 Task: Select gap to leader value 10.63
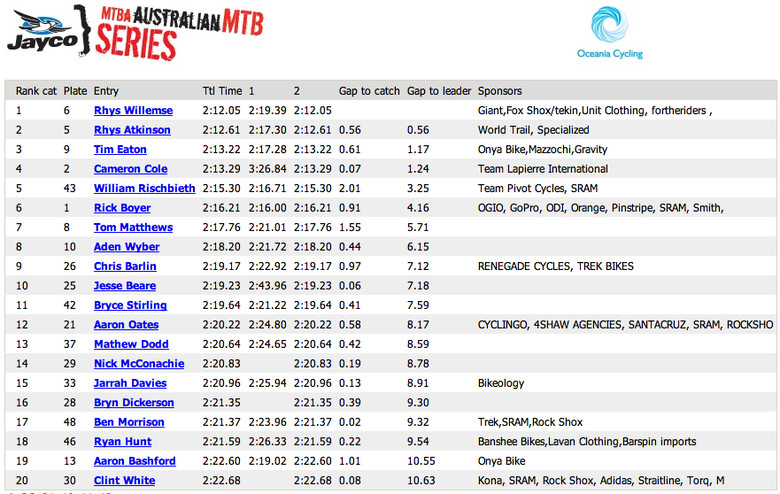click(421, 480)
